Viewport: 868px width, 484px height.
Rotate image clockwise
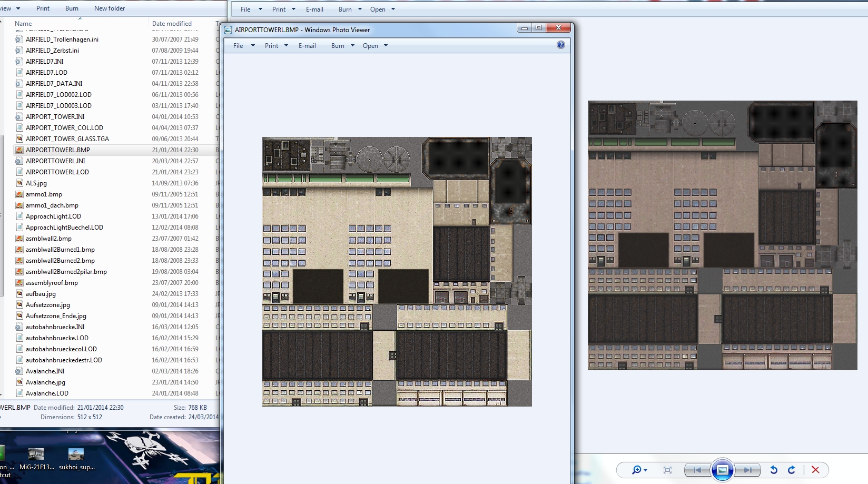click(x=791, y=470)
